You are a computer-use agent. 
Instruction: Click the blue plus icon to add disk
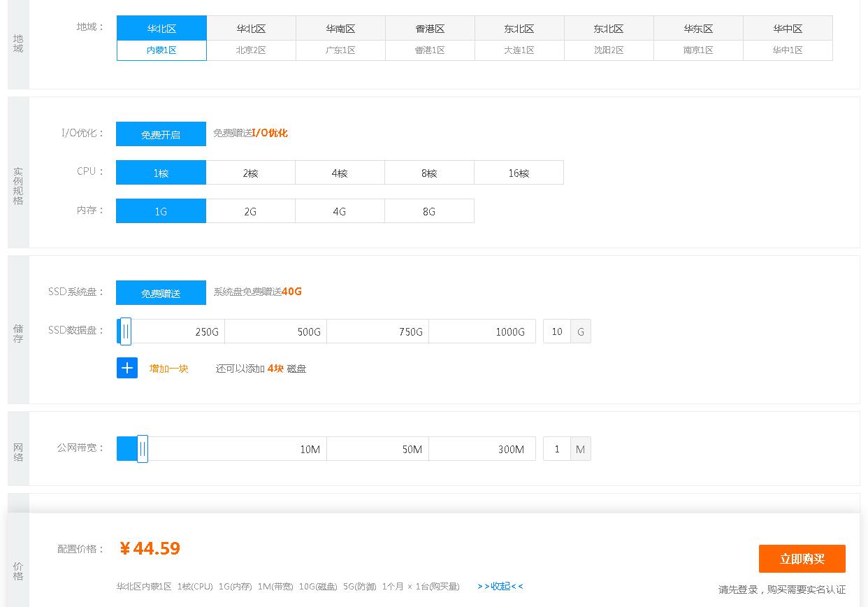click(x=126, y=368)
